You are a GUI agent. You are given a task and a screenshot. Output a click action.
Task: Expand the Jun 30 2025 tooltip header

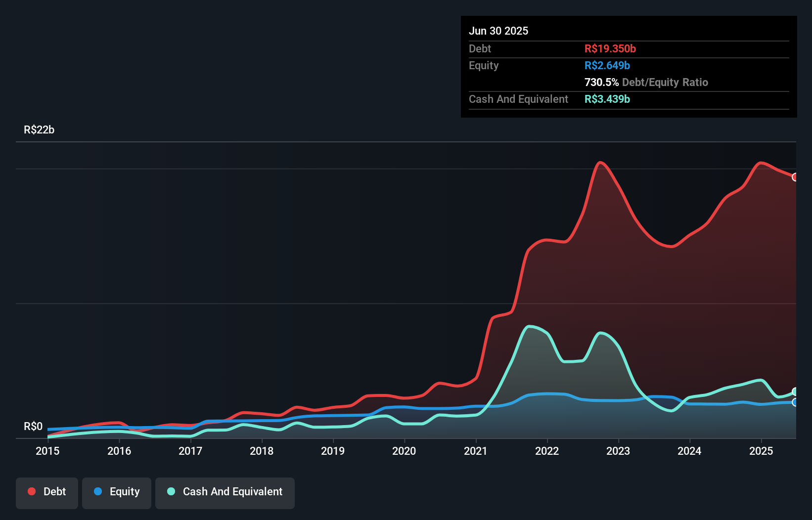[498, 31]
